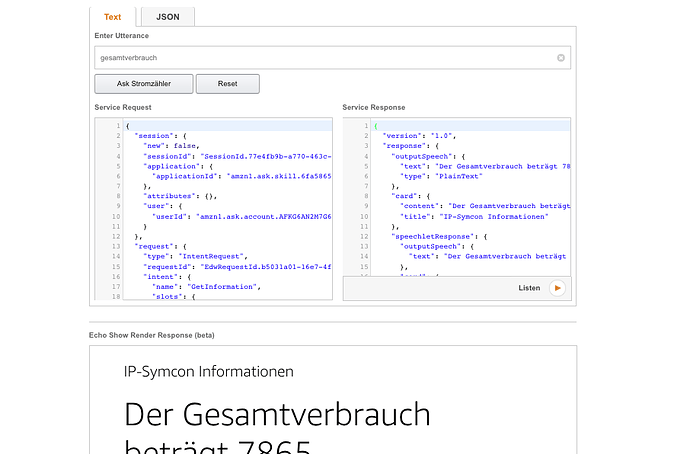The height and width of the screenshot is (454, 690).
Task: Click the "response" line on response line 3
Action: (411, 146)
